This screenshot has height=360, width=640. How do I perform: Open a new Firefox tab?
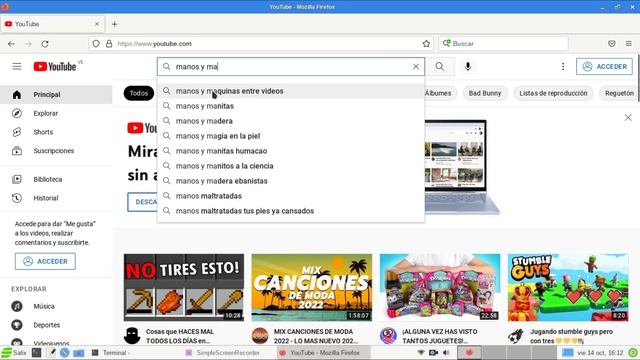(x=114, y=24)
